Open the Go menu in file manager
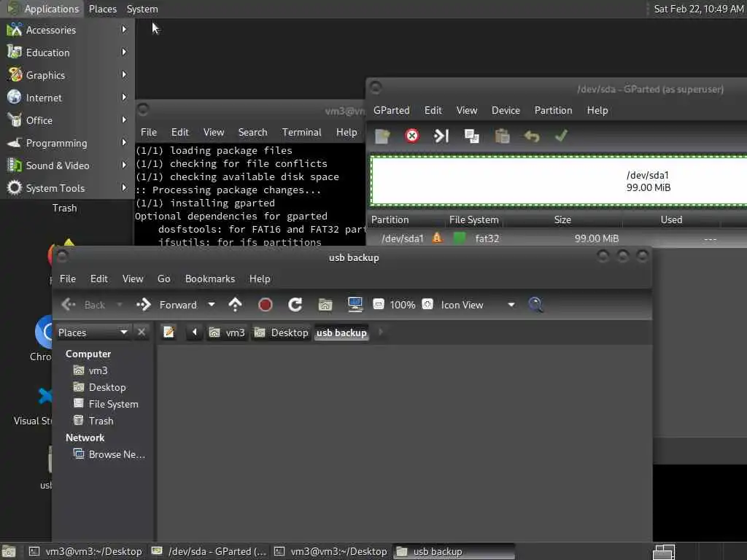 pos(164,279)
